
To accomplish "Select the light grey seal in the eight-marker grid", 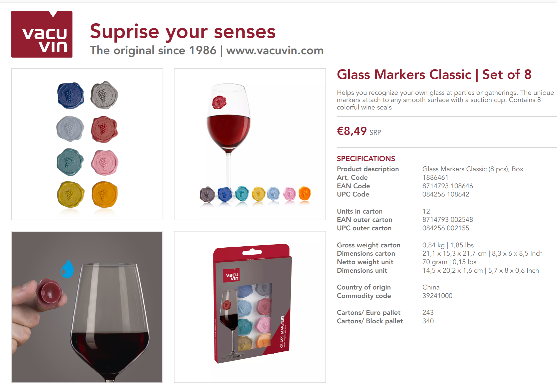I will point(70,129).
